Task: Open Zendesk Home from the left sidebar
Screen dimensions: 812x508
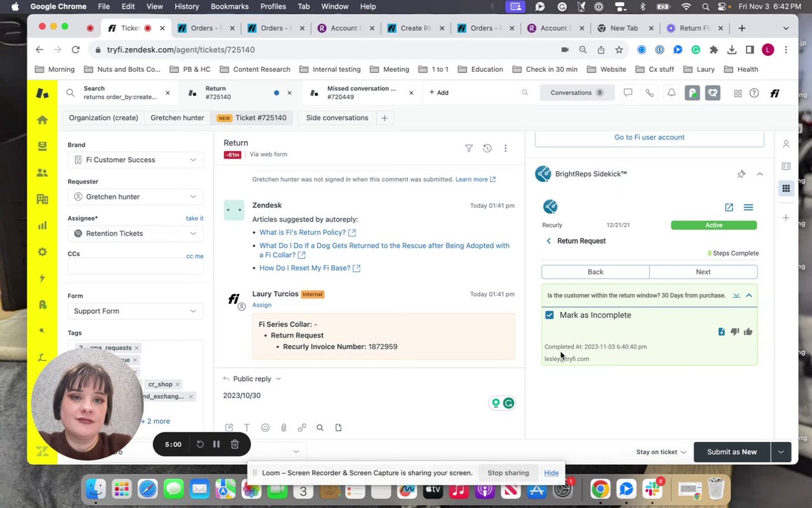Action: (43, 120)
